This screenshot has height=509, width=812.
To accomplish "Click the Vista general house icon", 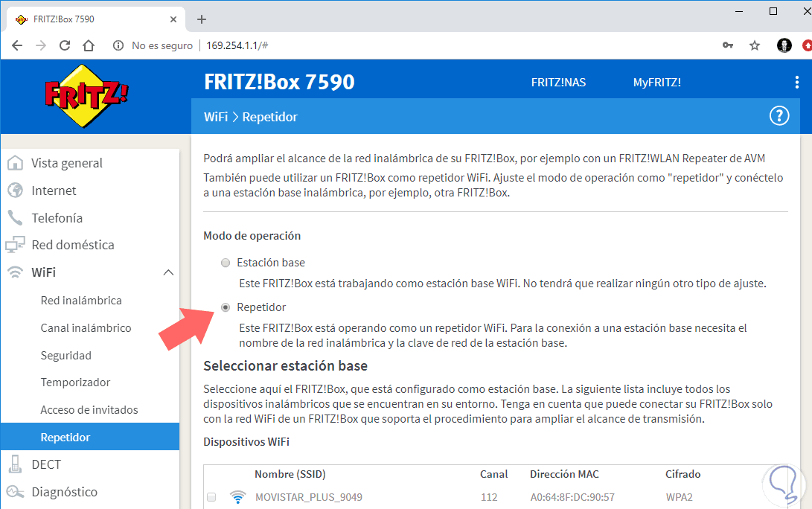I will [x=15, y=163].
